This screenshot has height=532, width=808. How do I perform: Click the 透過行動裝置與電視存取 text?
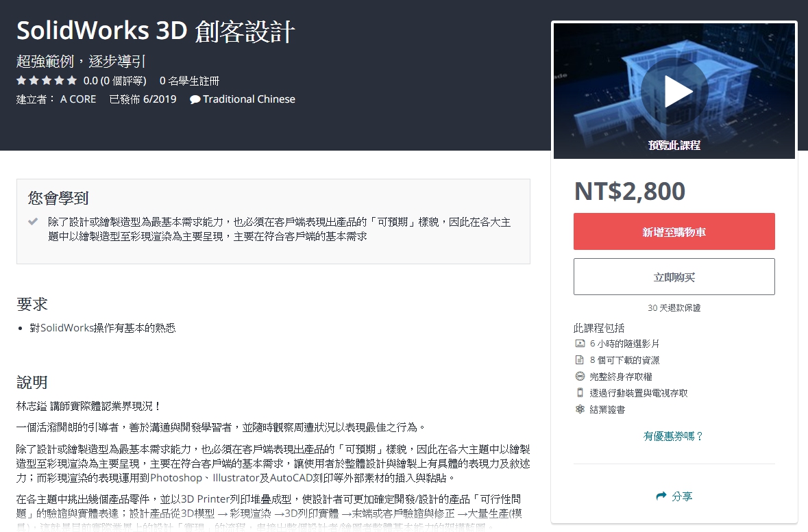click(639, 393)
